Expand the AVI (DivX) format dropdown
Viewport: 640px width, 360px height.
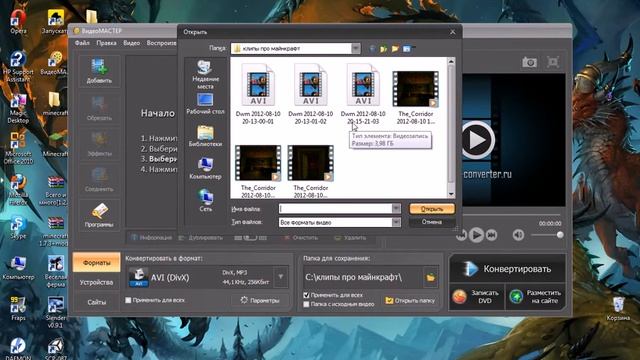pos(281,277)
